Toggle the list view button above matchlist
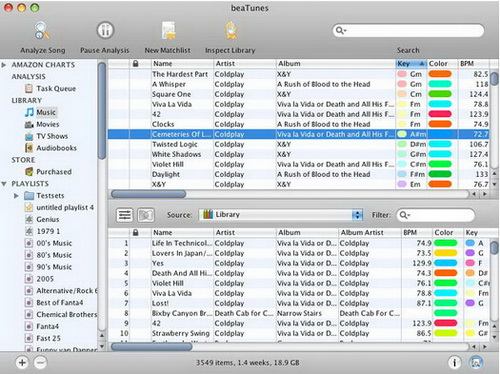 point(125,215)
